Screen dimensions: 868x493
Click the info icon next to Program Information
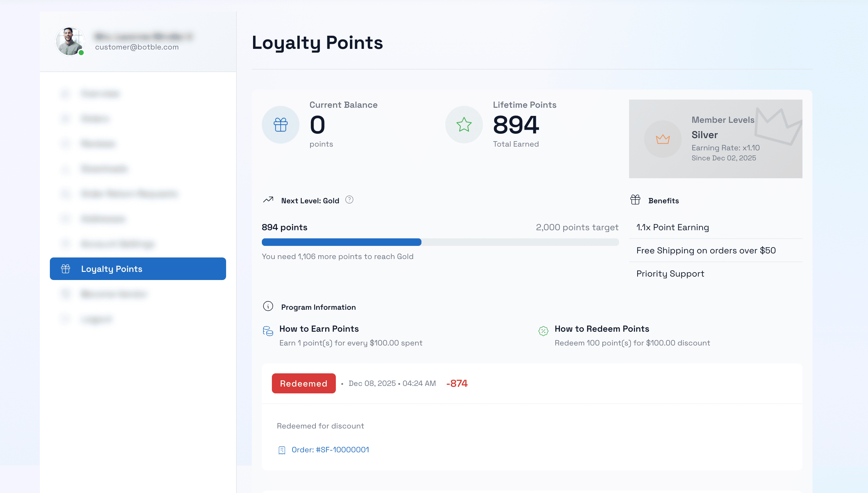[x=268, y=306]
